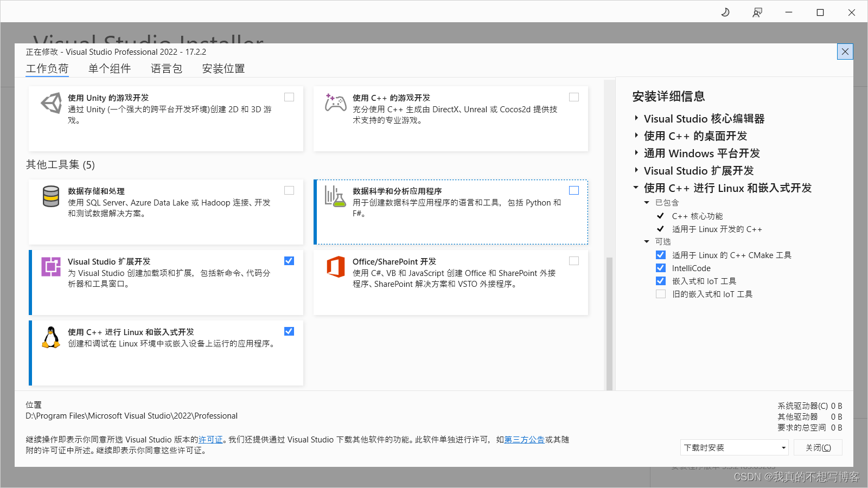The height and width of the screenshot is (488, 868).
Task: Click the data science flask icon
Action: point(335,196)
